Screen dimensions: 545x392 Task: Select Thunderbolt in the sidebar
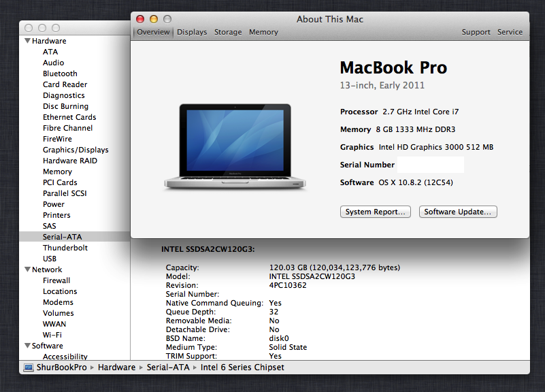(65, 248)
